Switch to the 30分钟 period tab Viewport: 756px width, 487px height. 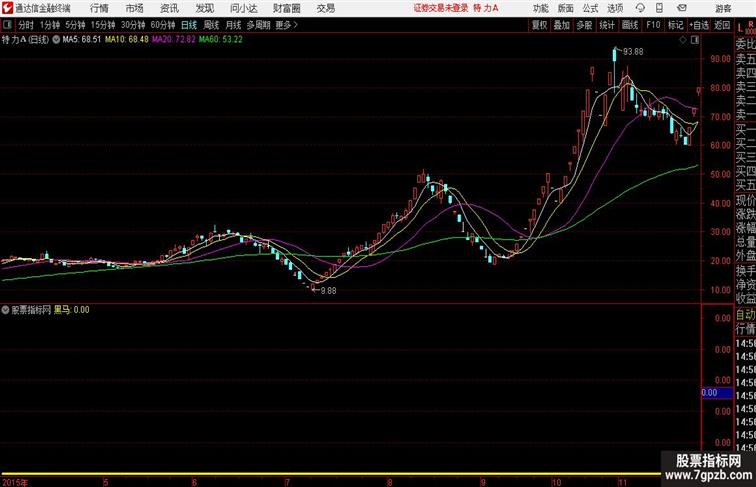pyautogui.click(x=133, y=25)
